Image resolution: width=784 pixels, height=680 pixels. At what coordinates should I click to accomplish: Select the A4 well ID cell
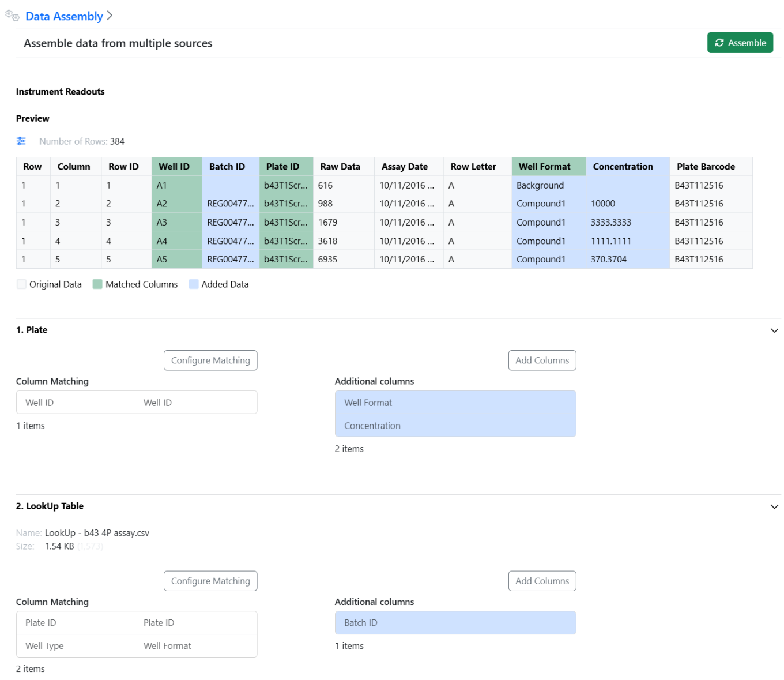coord(176,241)
